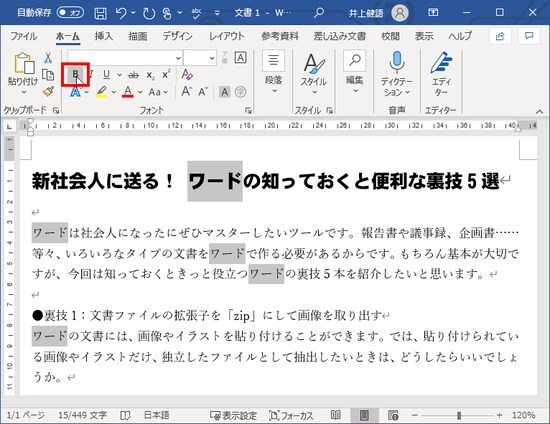Open the 編集 editing menu
The height and width of the screenshot is (424, 550).
point(355,72)
